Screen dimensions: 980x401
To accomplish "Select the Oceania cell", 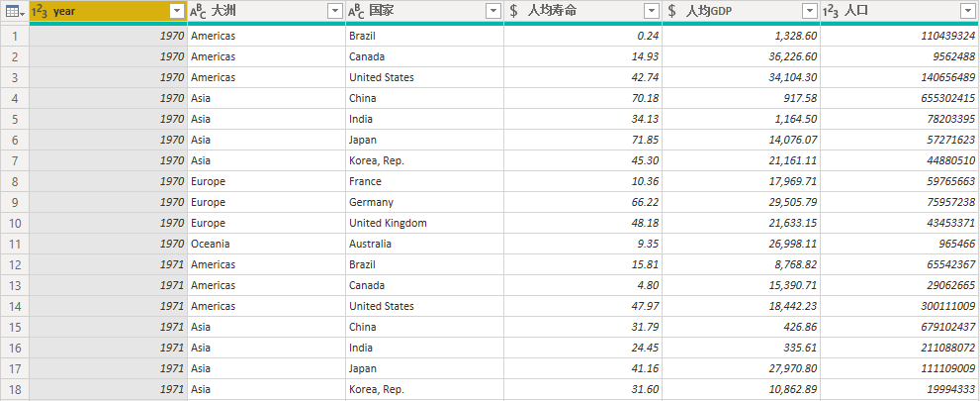I will click(x=212, y=244).
